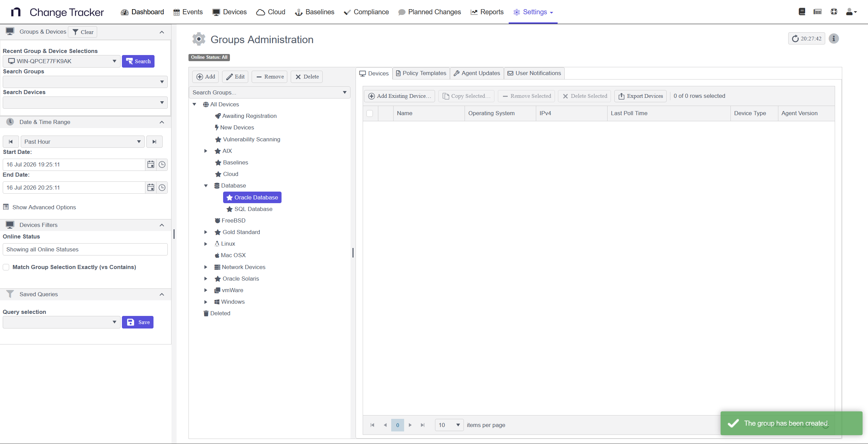Screen dimensions: 868x444
Task: Open the Past Hour range dropdown
Action: (83, 142)
